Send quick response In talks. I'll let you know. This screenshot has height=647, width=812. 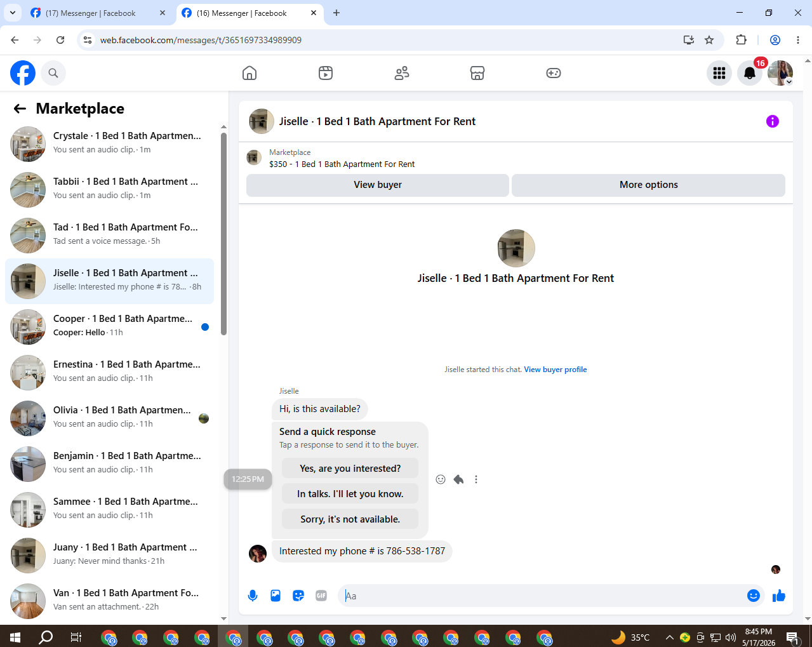coord(350,494)
